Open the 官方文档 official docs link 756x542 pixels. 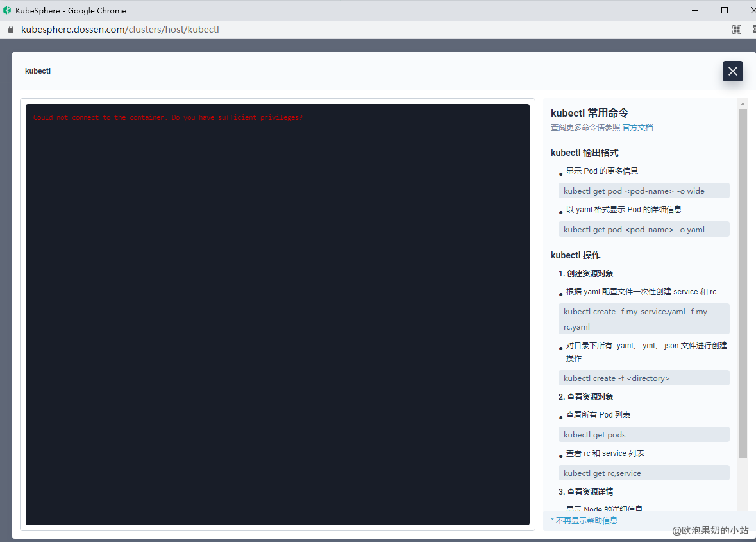click(637, 127)
